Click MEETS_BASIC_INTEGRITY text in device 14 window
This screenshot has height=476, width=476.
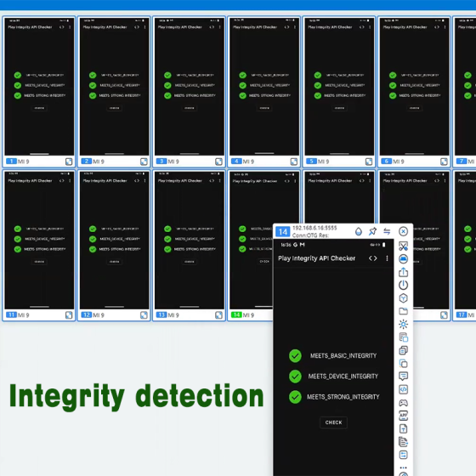(343, 356)
